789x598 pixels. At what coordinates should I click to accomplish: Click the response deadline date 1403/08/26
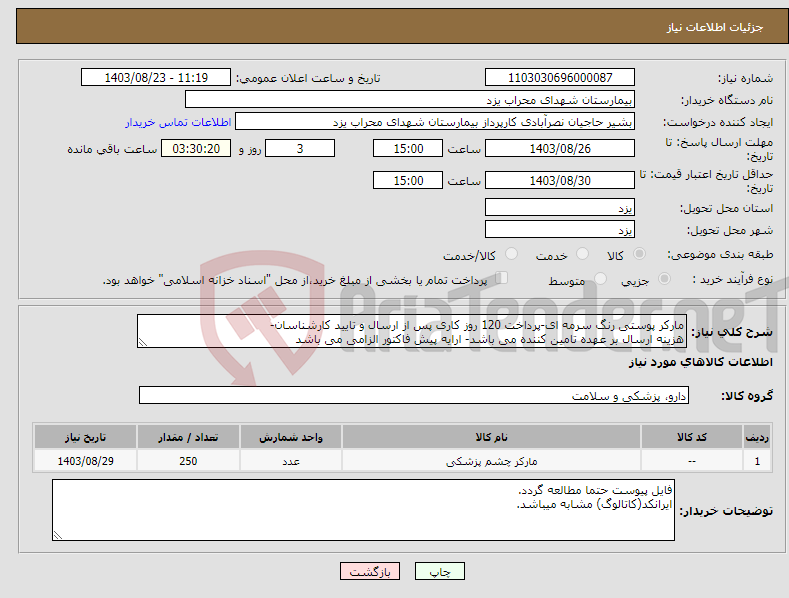click(560, 148)
